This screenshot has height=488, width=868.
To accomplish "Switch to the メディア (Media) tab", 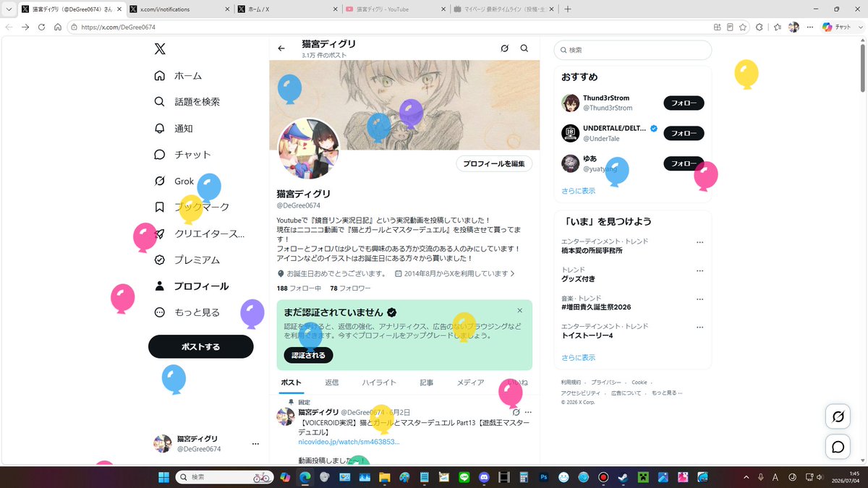I will (470, 382).
